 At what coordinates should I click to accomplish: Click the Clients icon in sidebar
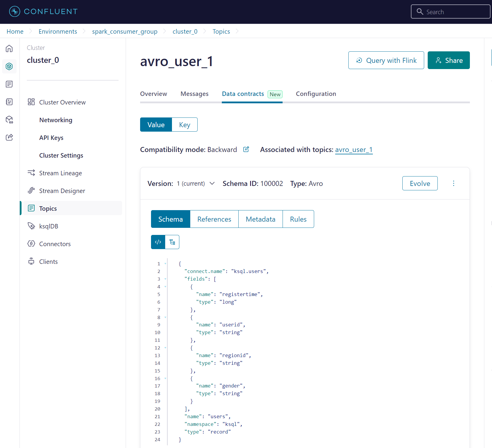31,261
